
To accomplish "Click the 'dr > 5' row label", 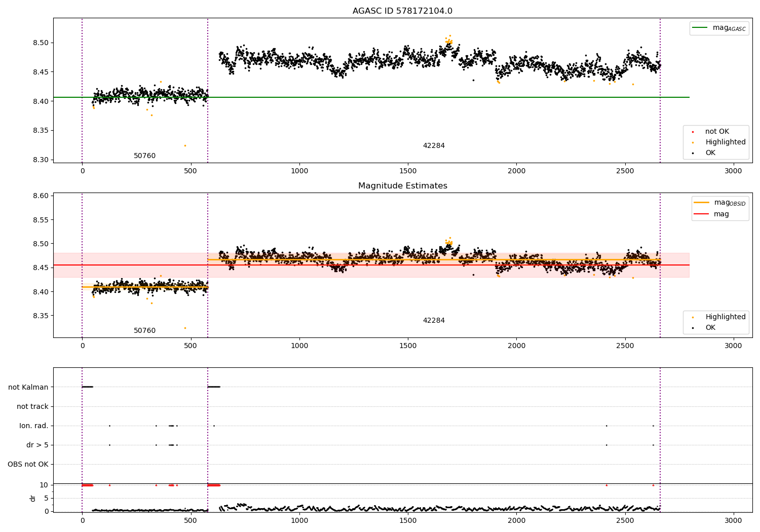I will click(37, 445).
